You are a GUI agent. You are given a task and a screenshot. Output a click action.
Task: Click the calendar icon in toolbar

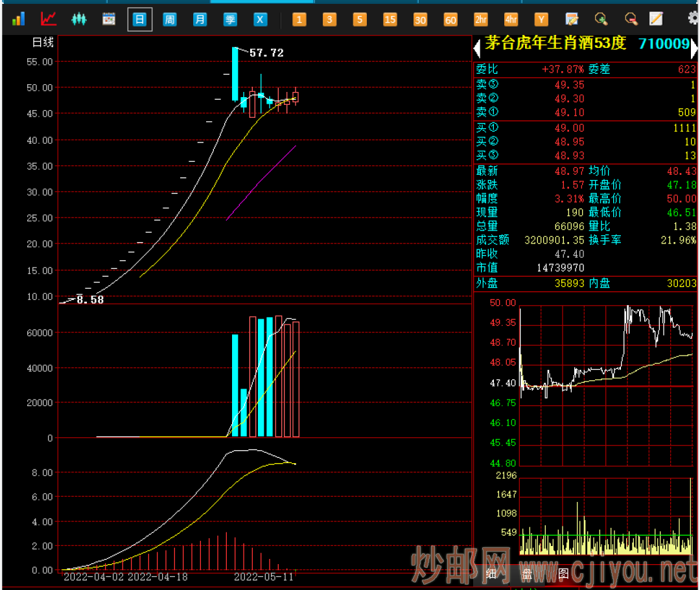coord(109,19)
